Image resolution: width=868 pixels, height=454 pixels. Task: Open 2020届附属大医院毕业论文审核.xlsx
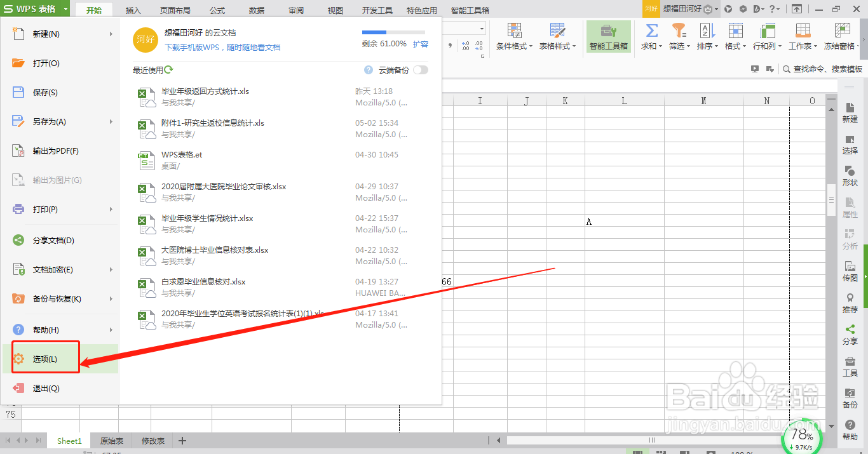click(224, 187)
